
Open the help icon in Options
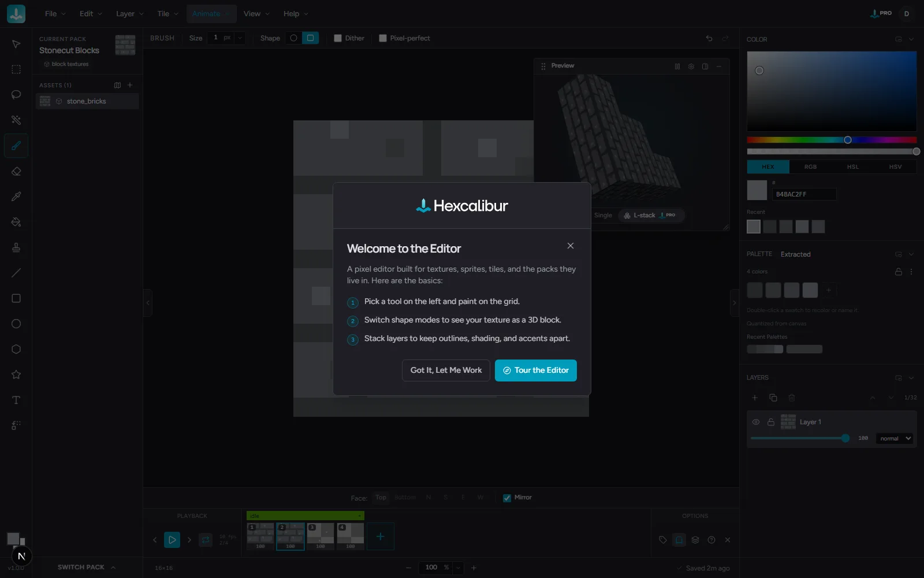pyautogui.click(x=711, y=540)
